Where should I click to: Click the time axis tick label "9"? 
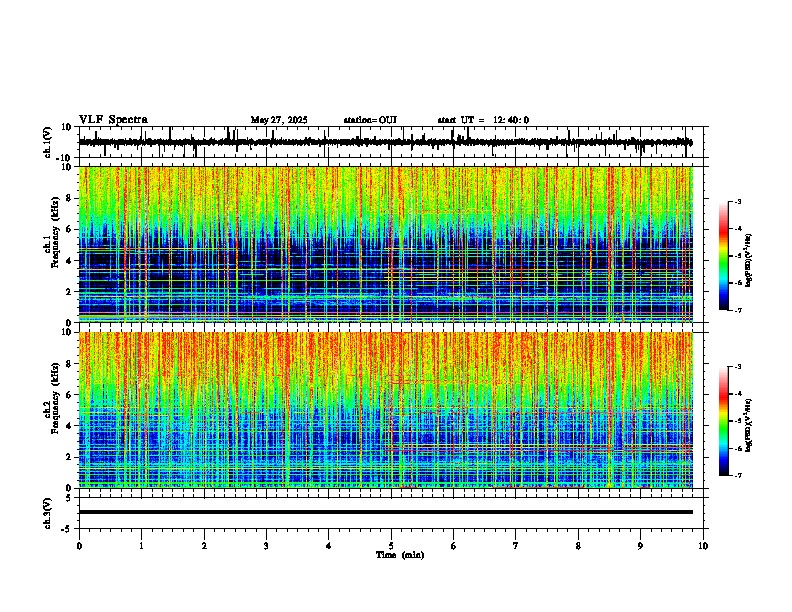click(640, 546)
